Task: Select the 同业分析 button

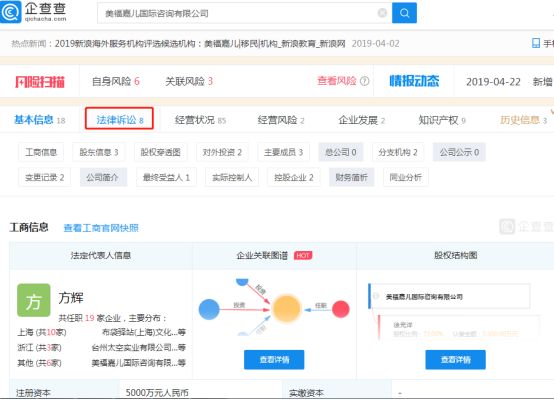Action: click(406, 177)
